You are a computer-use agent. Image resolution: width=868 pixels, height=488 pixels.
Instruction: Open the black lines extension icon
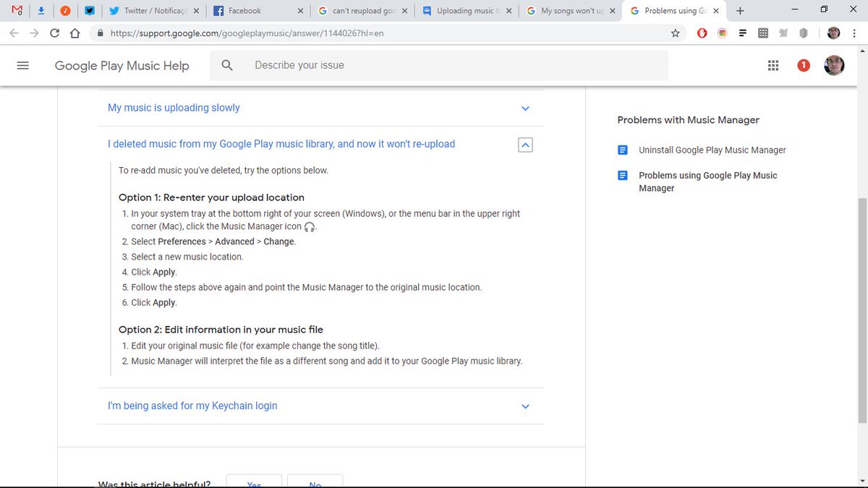(x=742, y=33)
